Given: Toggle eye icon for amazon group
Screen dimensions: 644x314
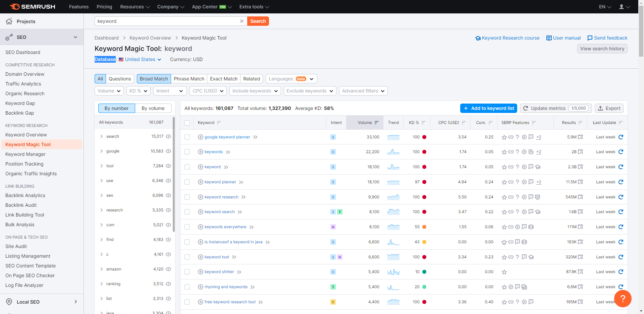Looking at the screenshot, I should pyautogui.click(x=168, y=269).
